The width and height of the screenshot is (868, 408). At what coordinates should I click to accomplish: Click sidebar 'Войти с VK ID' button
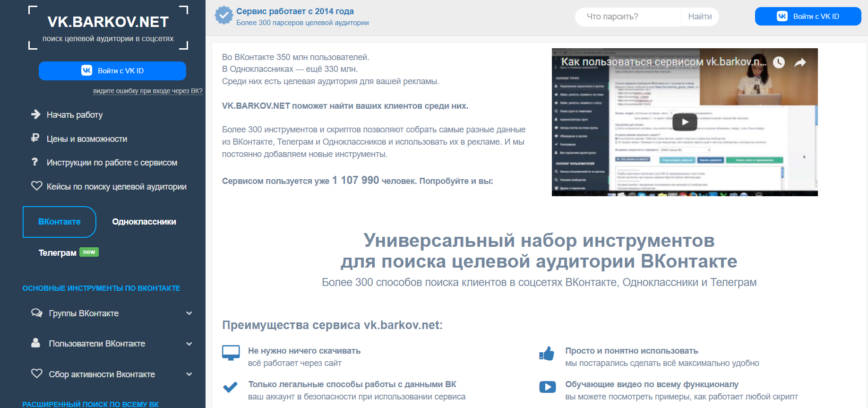pyautogui.click(x=112, y=71)
